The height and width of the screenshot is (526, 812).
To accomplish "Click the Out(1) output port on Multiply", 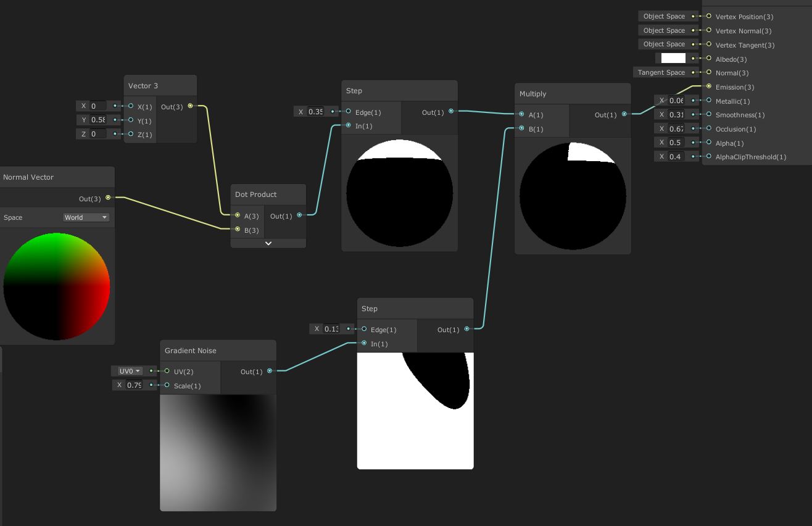I will [x=624, y=114].
